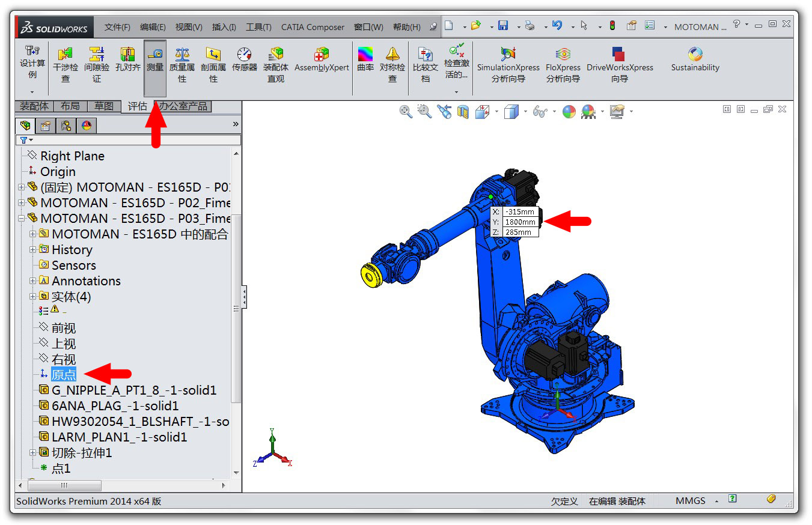The image size is (812, 525).
Task: Switch to the 草图 tab
Action: tap(104, 106)
